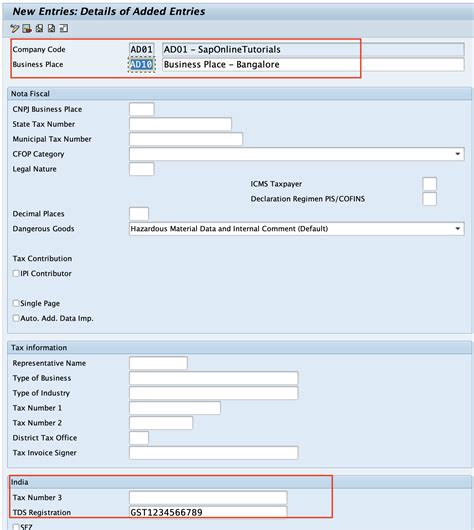Image resolution: width=474 pixels, height=530 pixels.
Task: Click the CNPJ Business Place field
Action: [x=142, y=109]
